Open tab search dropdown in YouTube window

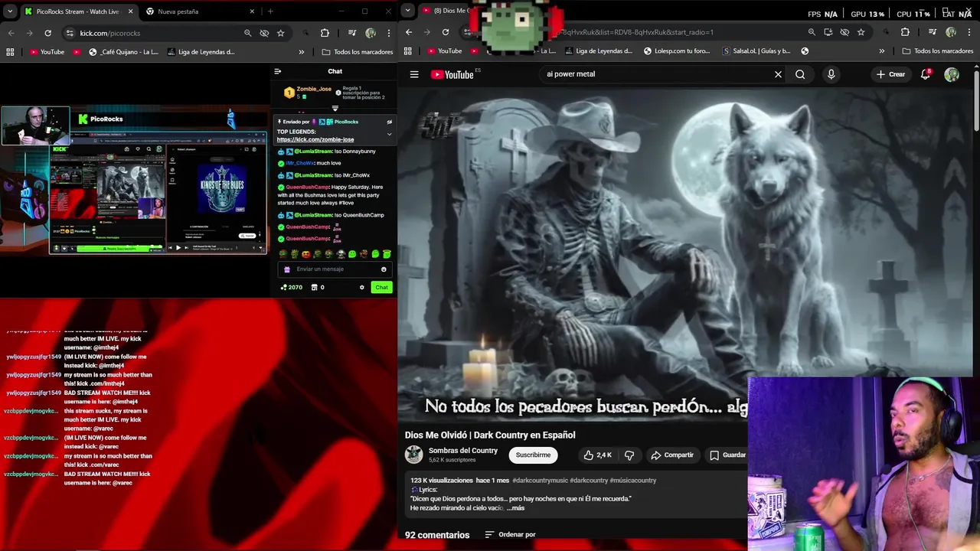[x=407, y=11]
